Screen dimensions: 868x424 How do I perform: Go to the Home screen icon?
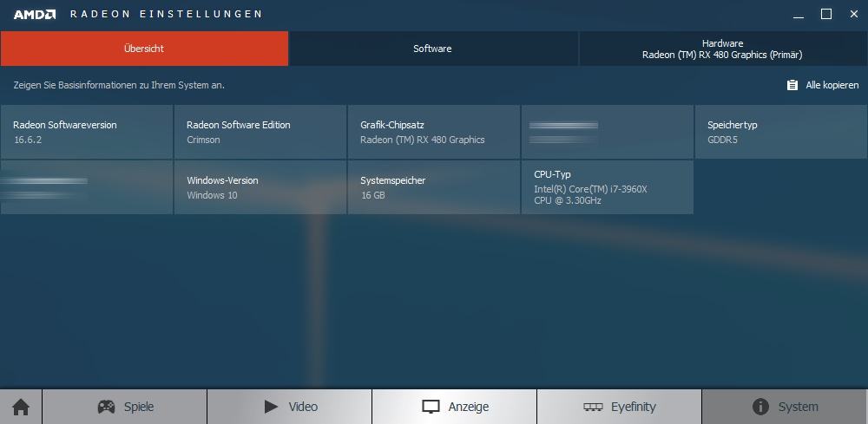pyautogui.click(x=21, y=408)
